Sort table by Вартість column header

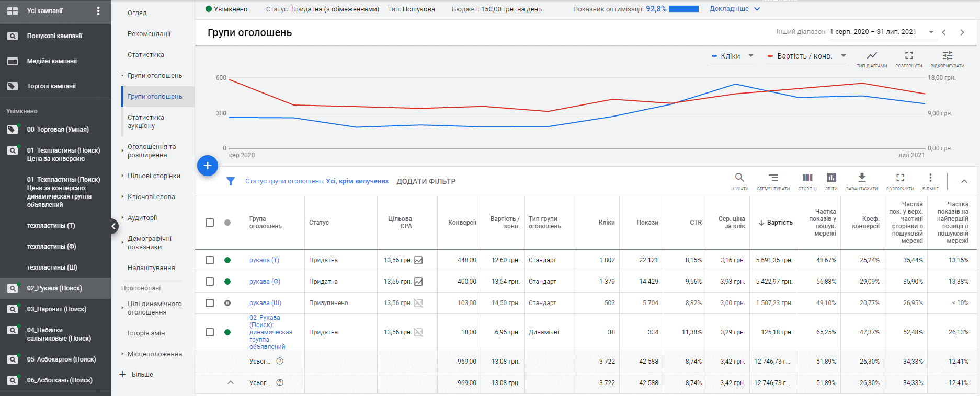(776, 223)
